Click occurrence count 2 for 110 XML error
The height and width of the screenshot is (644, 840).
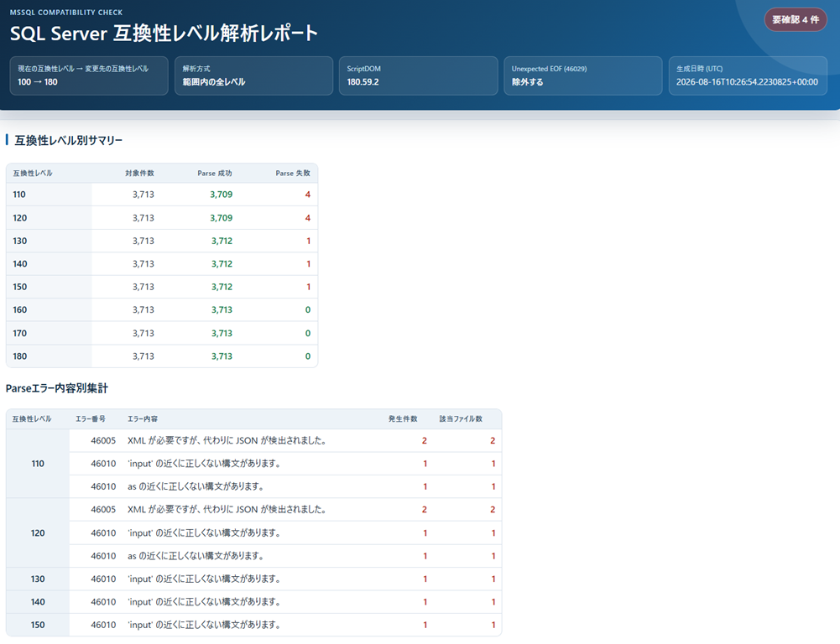tap(425, 440)
